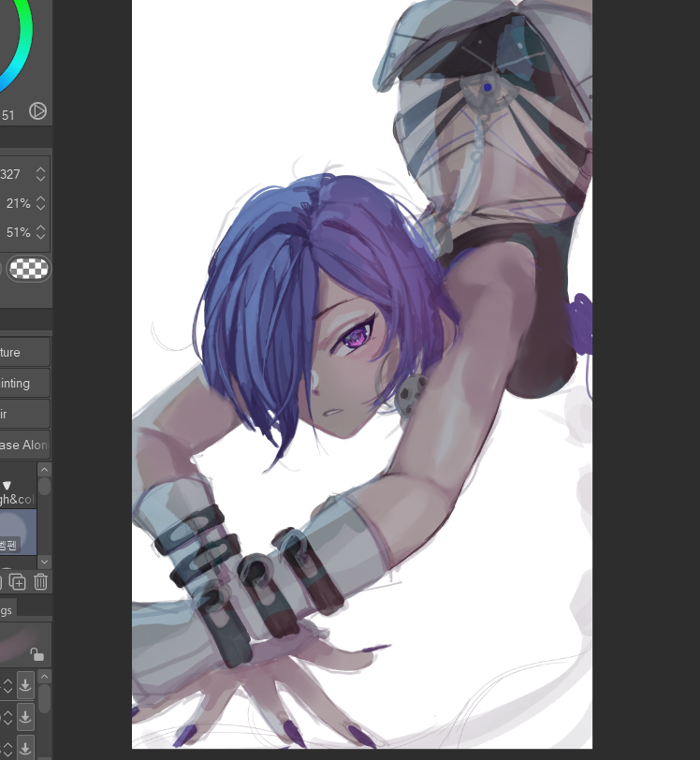Screen dimensions: 700x760
Task: Select the highlighted brush thumbnail with Korean label
Action: click(x=18, y=532)
